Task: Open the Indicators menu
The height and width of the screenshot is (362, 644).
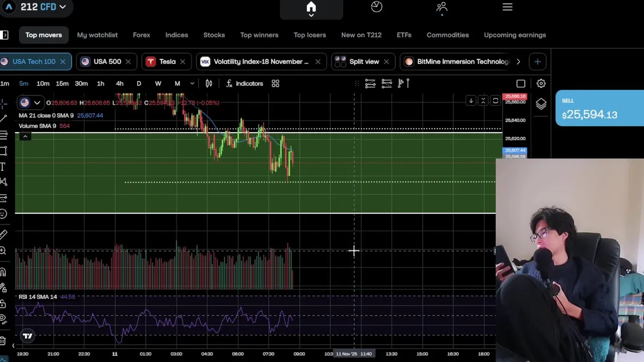Action: click(245, 83)
